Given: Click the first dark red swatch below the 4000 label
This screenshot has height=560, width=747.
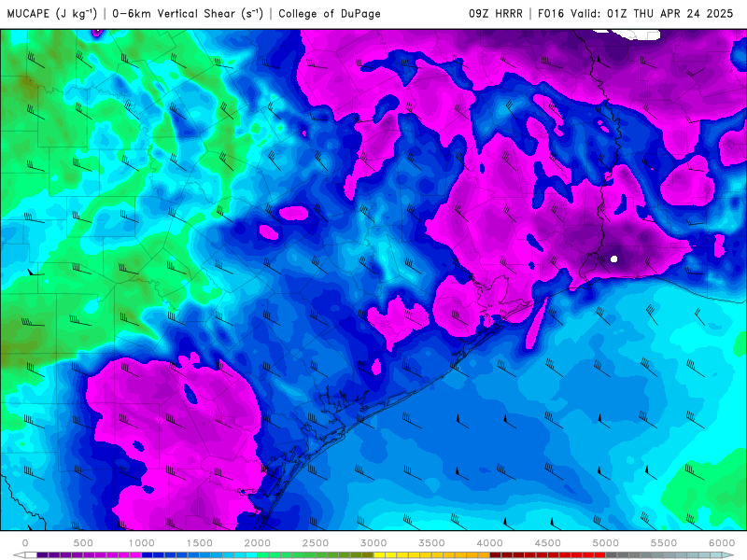Looking at the screenshot, I should 496,554.
